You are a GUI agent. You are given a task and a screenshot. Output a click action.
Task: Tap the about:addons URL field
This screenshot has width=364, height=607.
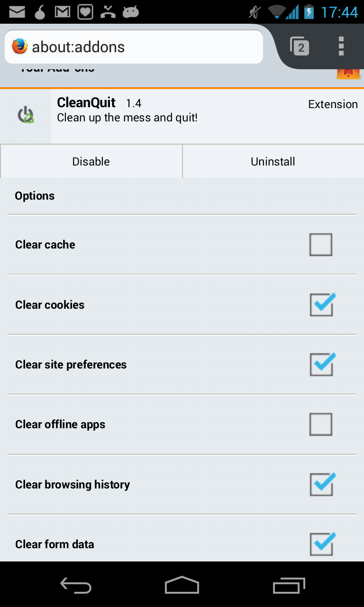pyautogui.click(x=134, y=47)
